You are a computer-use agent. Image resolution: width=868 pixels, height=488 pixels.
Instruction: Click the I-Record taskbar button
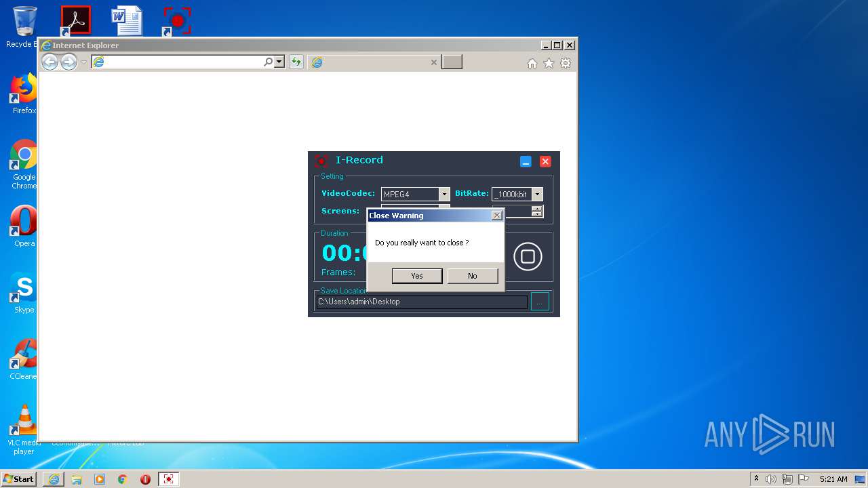(x=169, y=479)
